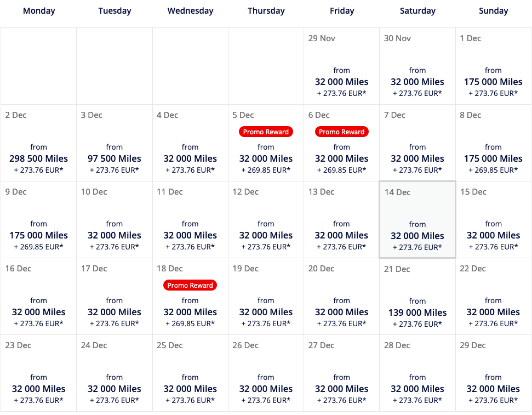
Task: Choose the 4 Dec Wednesday fare
Action: [190, 143]
